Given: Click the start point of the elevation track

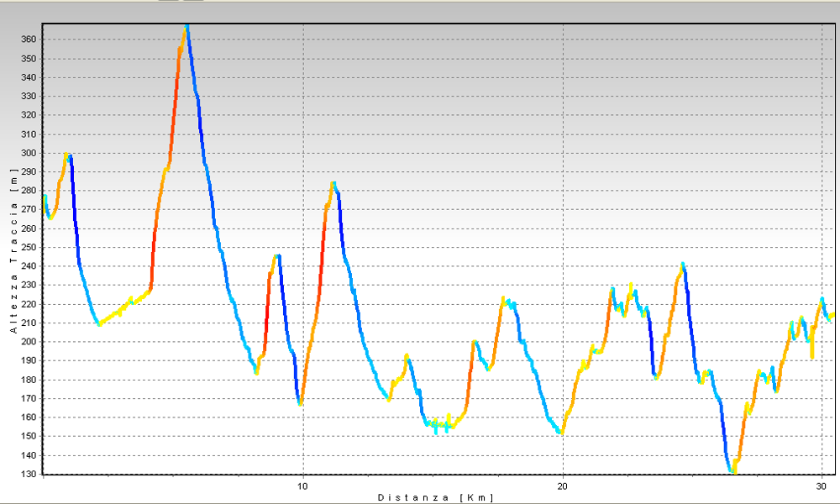Looking at the screenshot, I should click(45, 197).
